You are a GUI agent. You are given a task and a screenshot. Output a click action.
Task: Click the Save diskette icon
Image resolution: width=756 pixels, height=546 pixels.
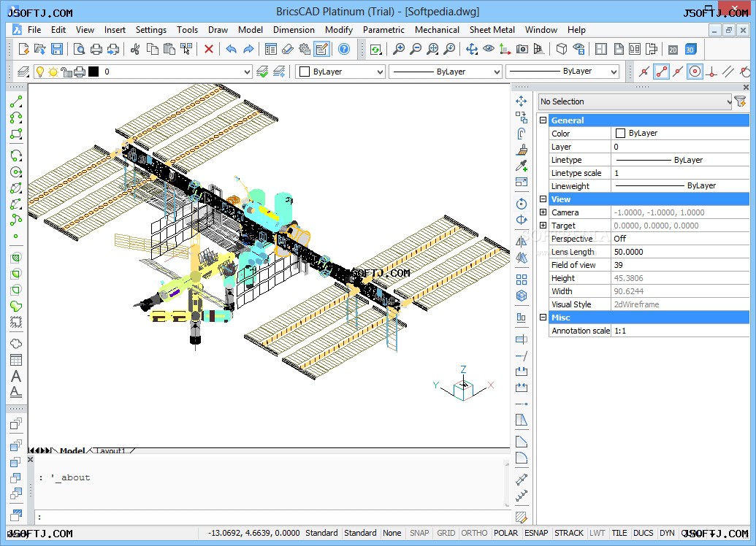click(57, 49)
